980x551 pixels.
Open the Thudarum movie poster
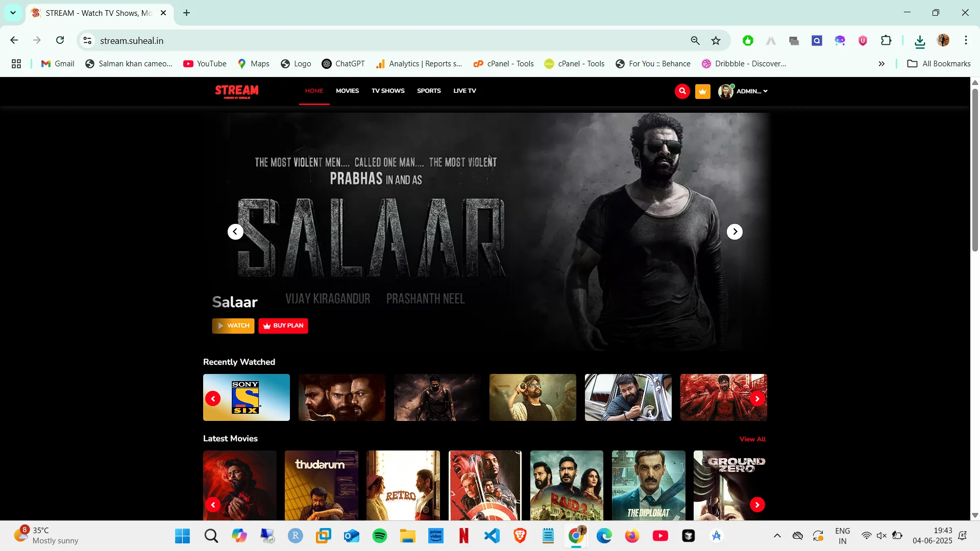point(322,485)
